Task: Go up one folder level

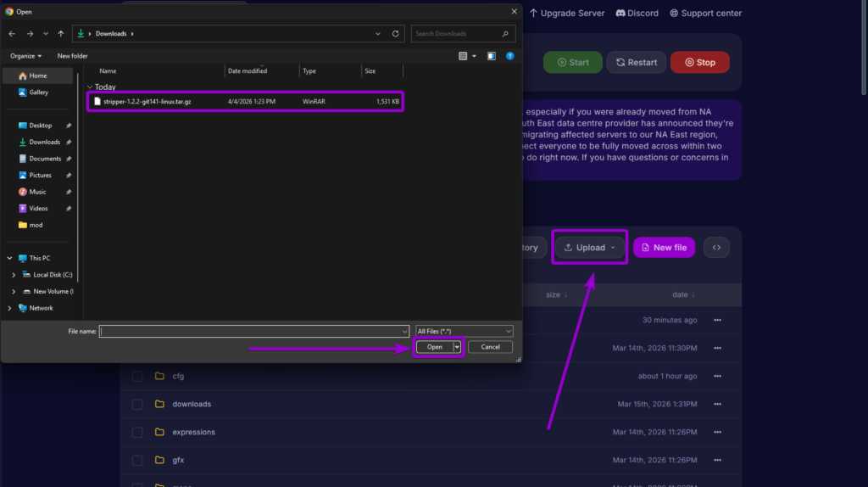Action: point(61,34)
